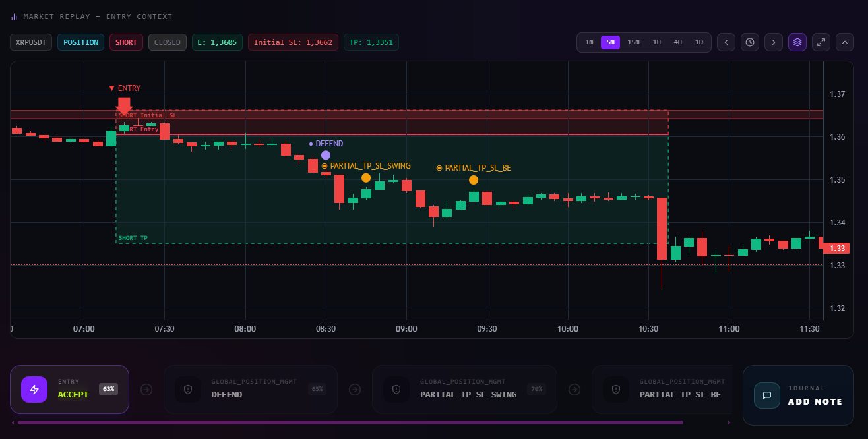Screen dimensions: 868x439
Task: Click the red ENTRY arrow marker
Action: click(x=124, y=105)
